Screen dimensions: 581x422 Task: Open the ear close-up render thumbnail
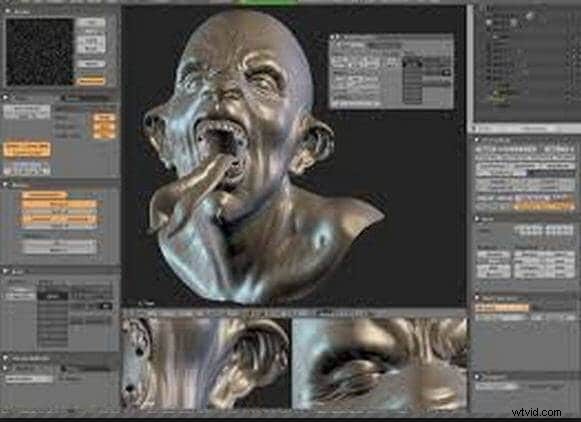click(206, 363)
